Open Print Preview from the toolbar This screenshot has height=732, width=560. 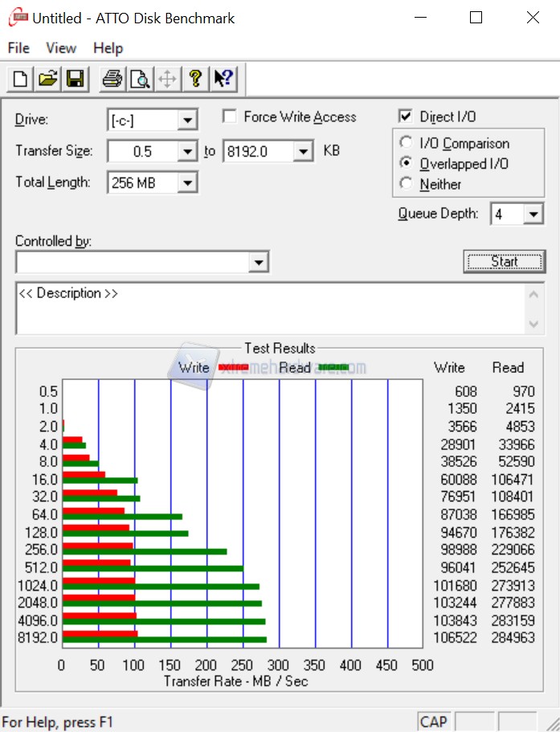(x=140, y=79)
